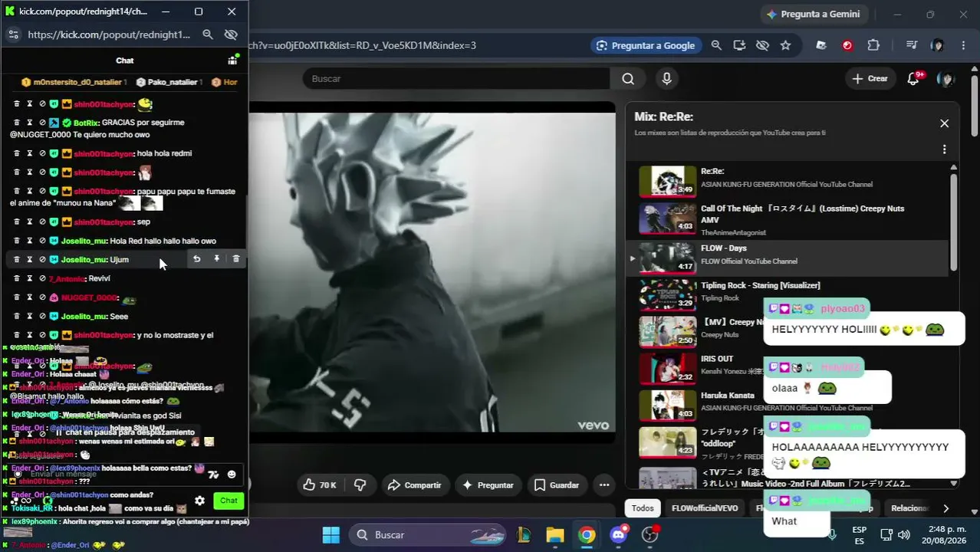Dislike the video

point(360,485)
